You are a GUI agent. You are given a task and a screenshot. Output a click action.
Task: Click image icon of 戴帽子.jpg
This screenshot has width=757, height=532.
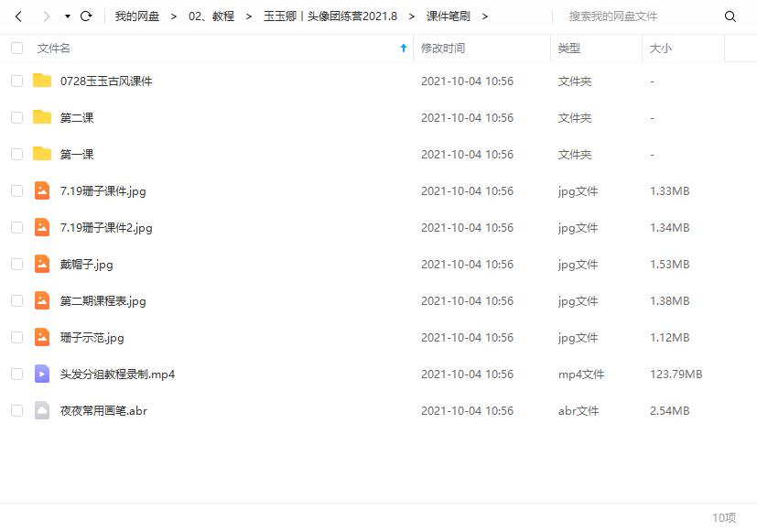click(x=42, y=264)
